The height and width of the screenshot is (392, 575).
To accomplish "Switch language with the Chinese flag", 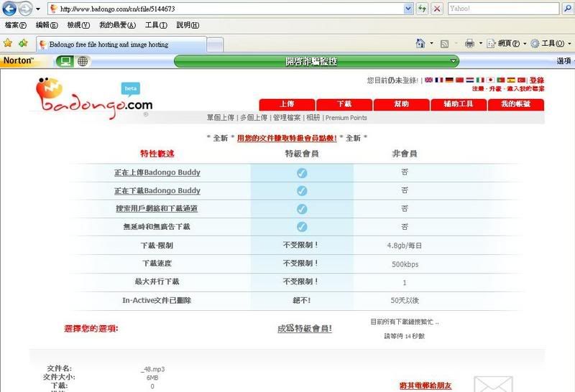I will 459,80.
